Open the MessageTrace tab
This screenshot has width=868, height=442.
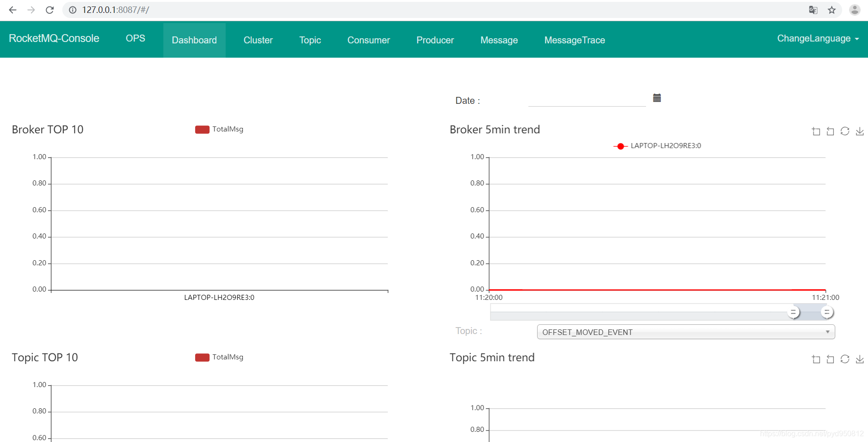[x=575, y=40]
